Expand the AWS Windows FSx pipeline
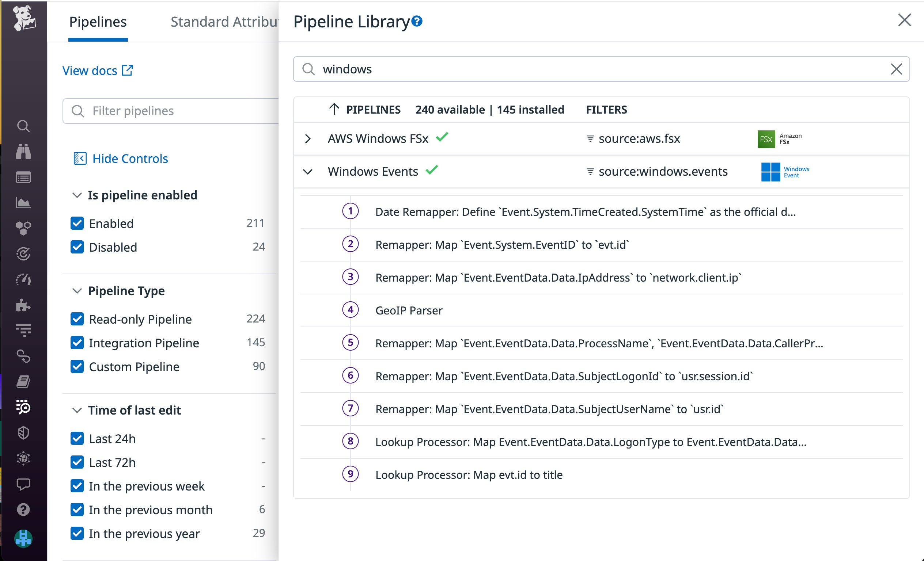924x561 pixels. 308,139
